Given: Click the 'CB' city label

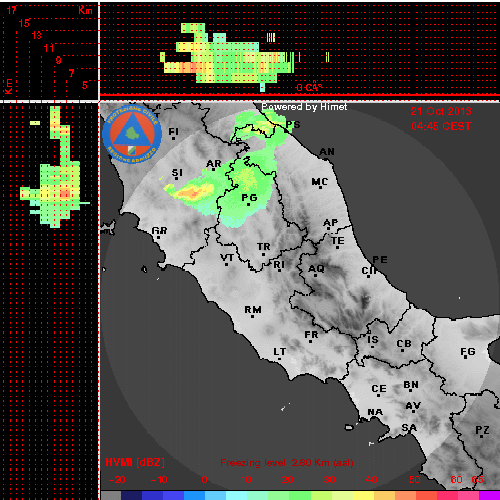Looking at the screenshot, I should (x=404, y=344).
